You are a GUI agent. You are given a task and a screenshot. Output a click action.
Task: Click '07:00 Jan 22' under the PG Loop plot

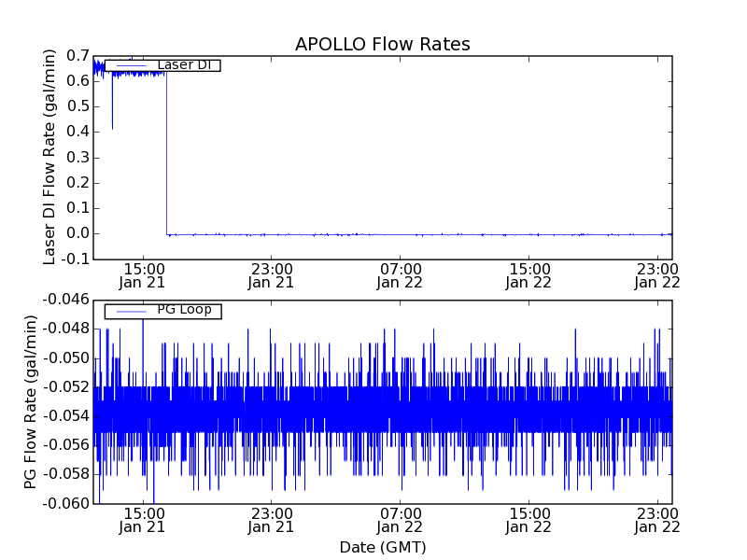(x=400, y=521)
